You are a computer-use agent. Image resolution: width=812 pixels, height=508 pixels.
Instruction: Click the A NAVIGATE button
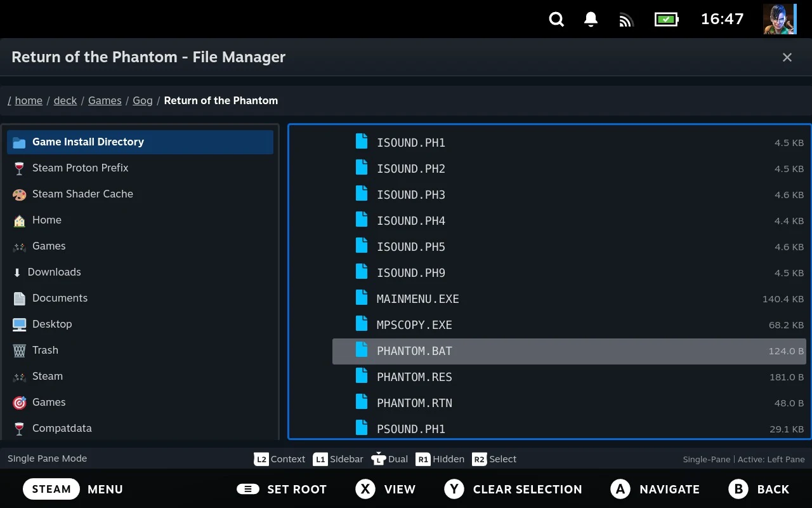coord(655,489)
